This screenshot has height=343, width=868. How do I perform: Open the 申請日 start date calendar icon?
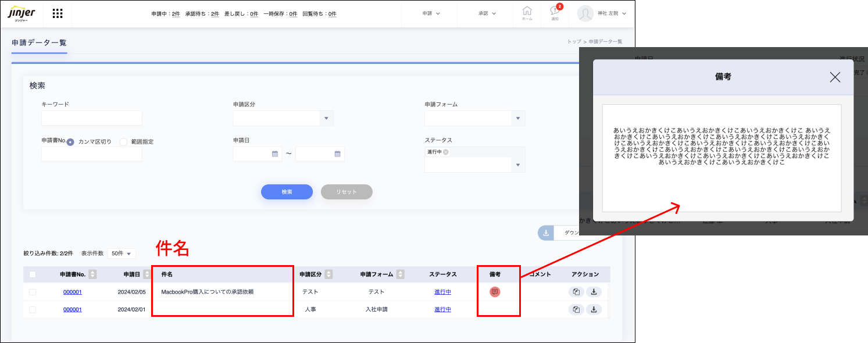275,154
